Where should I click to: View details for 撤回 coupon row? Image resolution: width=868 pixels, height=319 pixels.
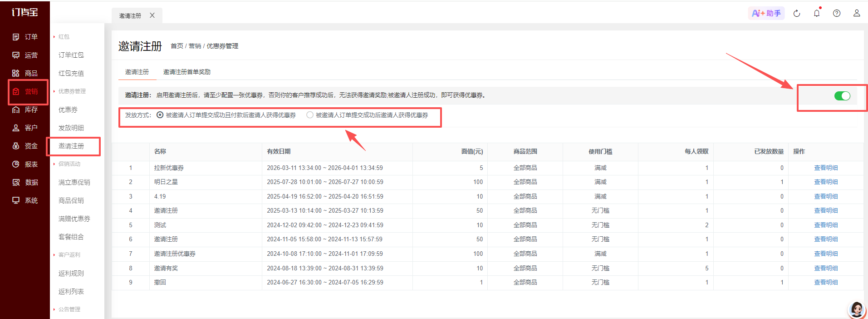pos(826,282)
